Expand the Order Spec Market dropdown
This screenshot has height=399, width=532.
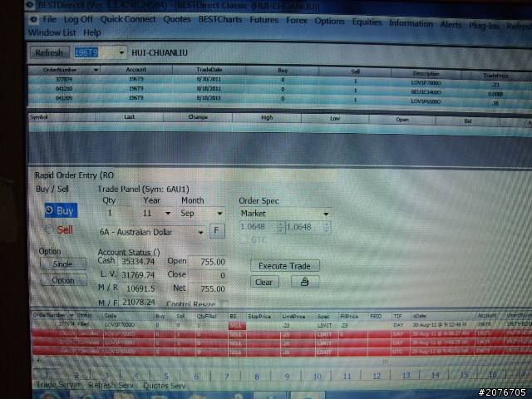[326, 214]
